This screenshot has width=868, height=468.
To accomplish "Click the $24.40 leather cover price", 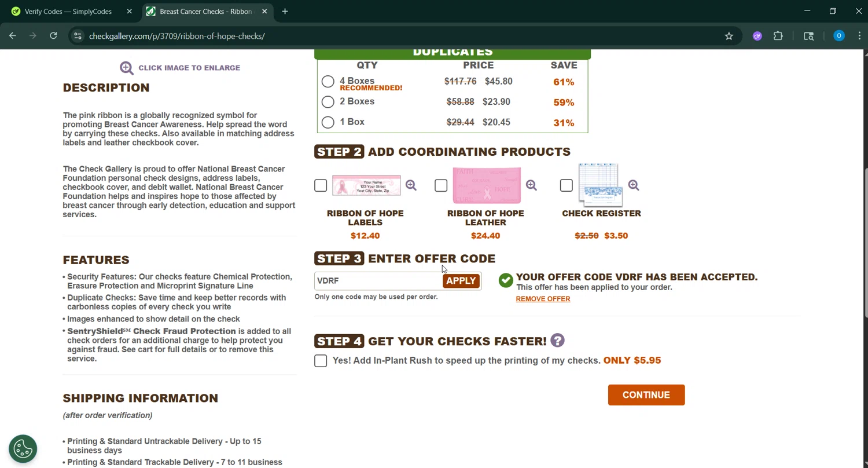I will click(486, 236).
